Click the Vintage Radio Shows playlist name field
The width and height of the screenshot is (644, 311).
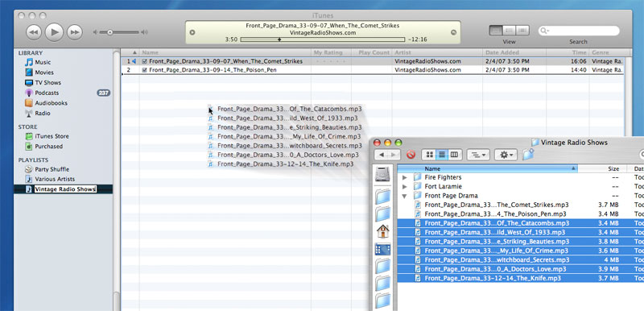[x=65, y=189]
